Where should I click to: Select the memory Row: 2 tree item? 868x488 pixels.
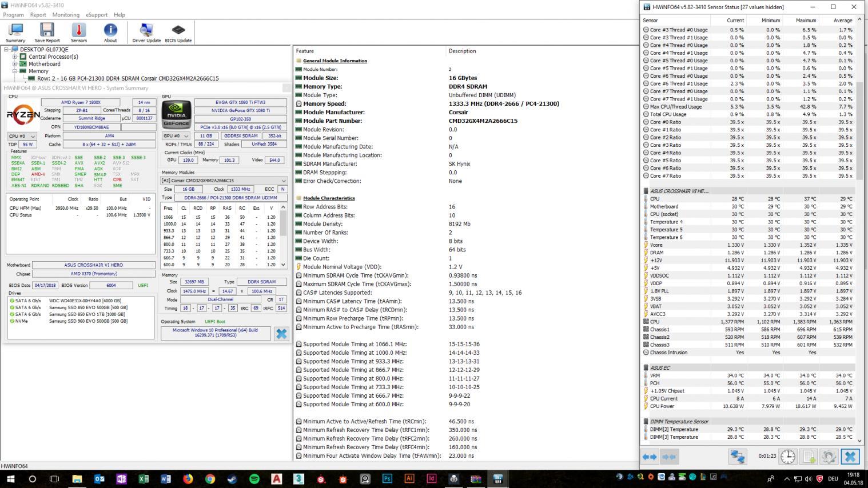point(128,79)
